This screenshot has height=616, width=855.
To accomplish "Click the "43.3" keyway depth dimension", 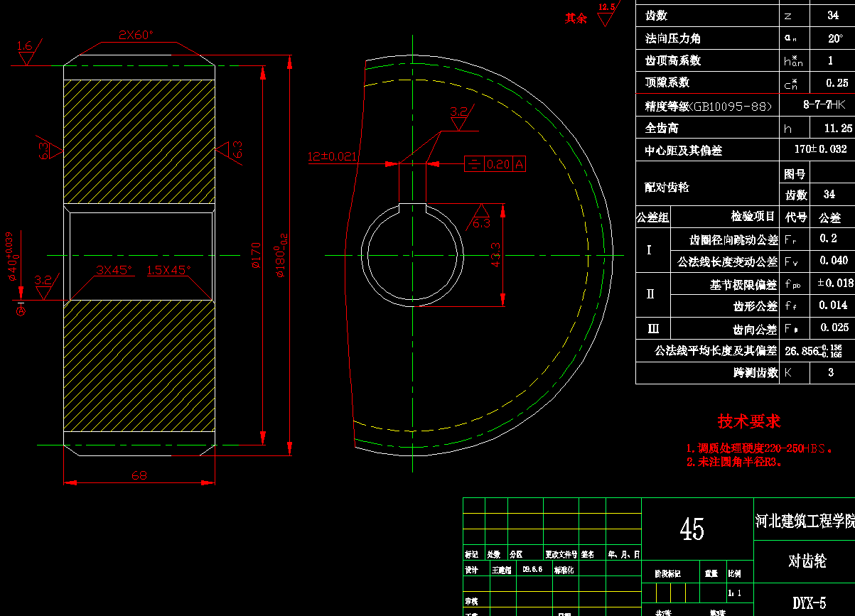I will (x=495, y=255).
